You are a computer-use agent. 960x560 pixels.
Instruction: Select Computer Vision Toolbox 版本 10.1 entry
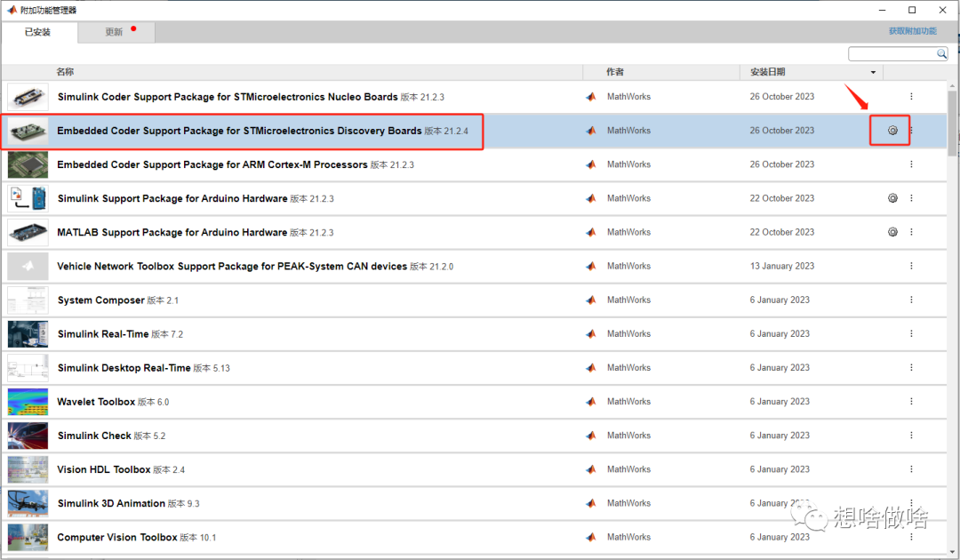pos(137,537)
